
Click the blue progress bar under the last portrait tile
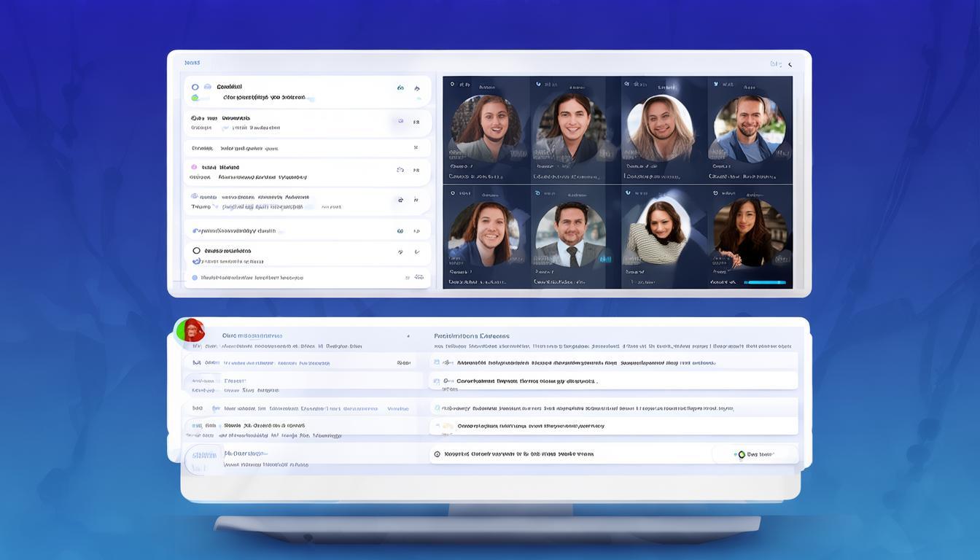(x=766, y=282)
